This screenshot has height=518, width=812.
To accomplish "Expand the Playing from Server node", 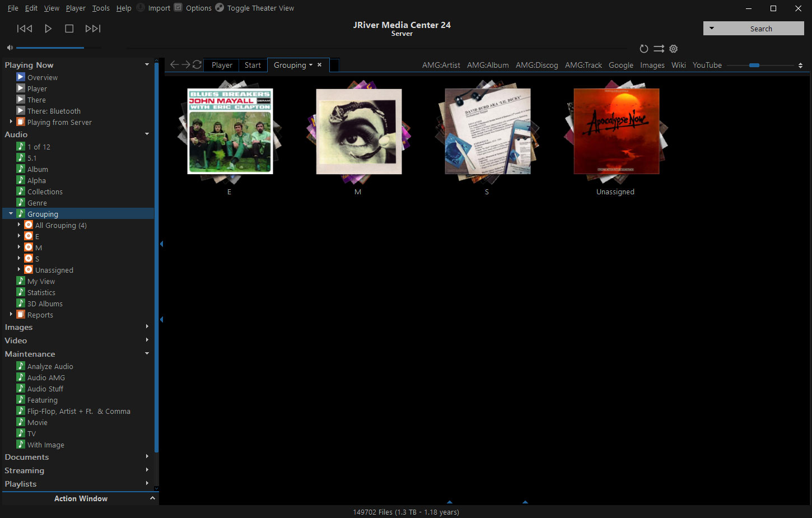I will point(11,122).
